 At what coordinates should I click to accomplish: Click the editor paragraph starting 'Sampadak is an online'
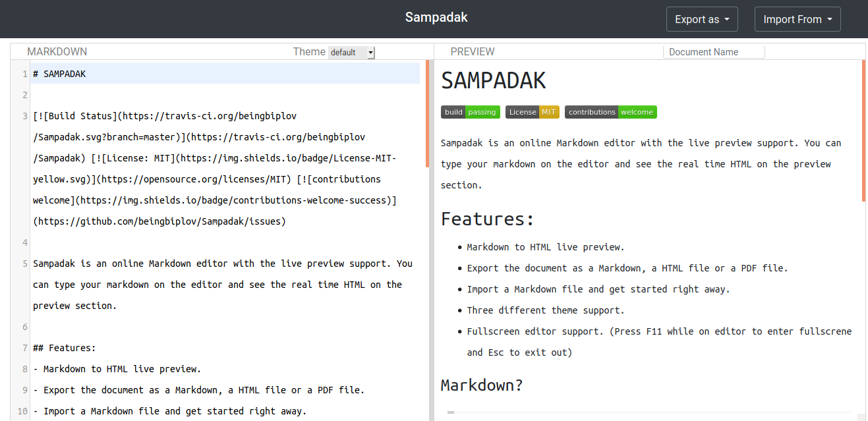(x=223, y=285)
